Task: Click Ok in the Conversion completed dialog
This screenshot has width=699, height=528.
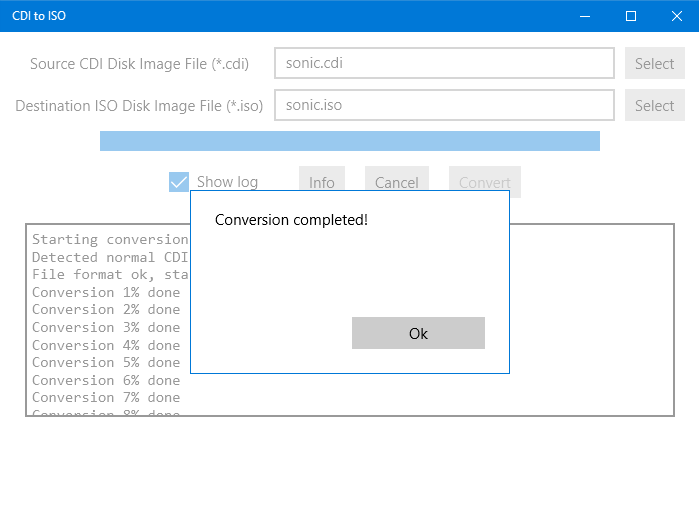Action: [x=418, y=333]
